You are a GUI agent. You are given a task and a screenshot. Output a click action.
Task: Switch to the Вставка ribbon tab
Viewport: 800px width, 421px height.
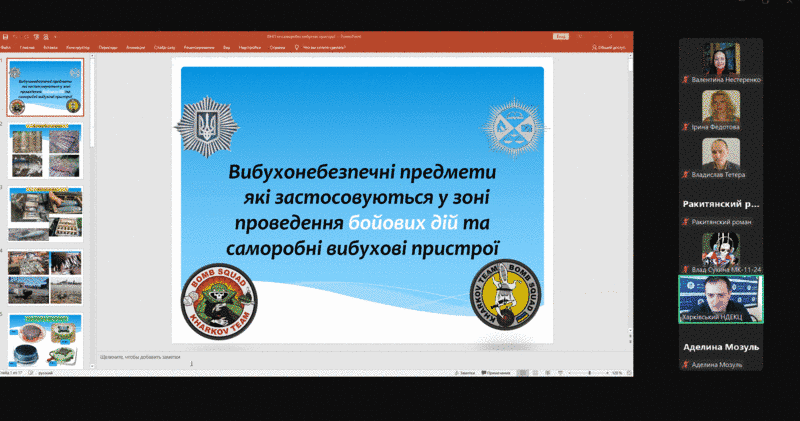51,47
